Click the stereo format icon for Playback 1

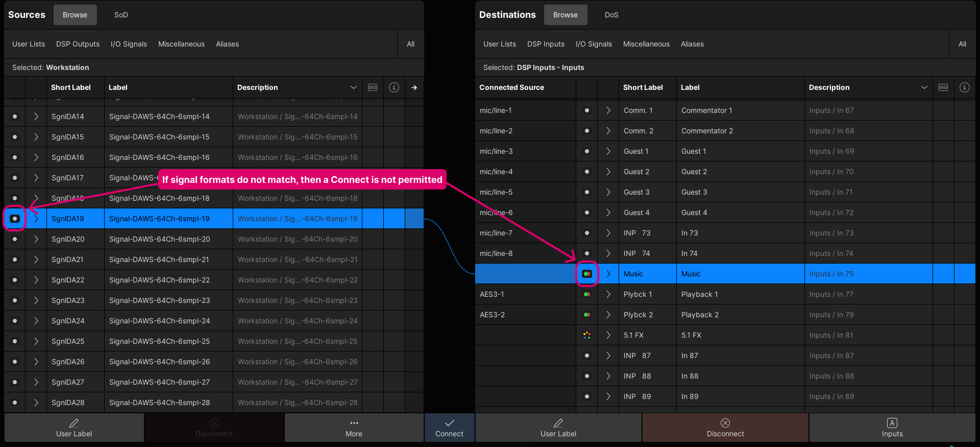pos(587,294)
